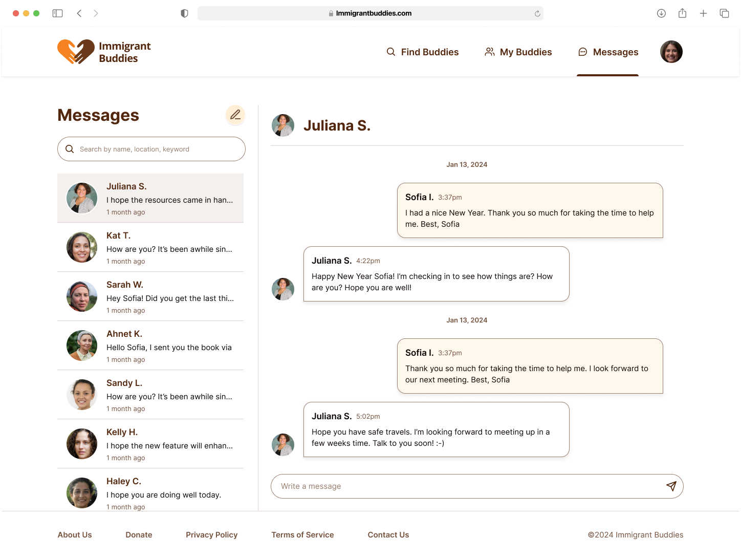Click the privacy shield icon in Safari
Screen dimensions: 741x560
point(185,13)
